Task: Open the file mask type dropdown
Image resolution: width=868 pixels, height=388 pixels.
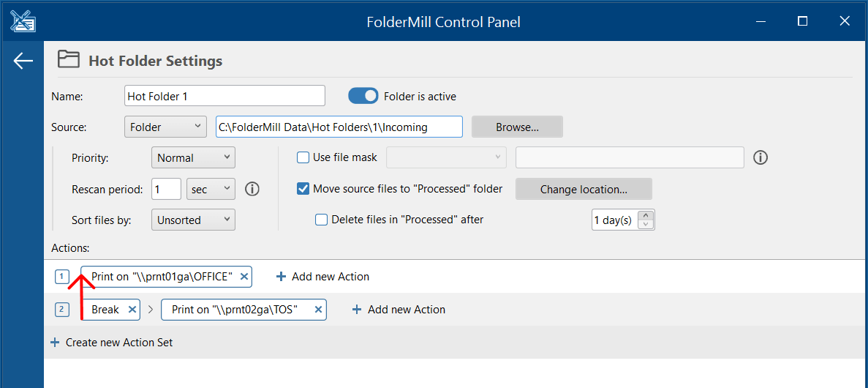Action: click(446, 157)
